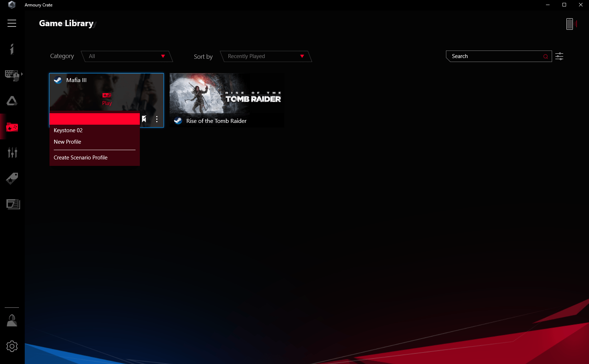The height and width of the screenshot is (364, 589).
Task: Click the Steam icon on Tomb Raider card
Action: 178,121
